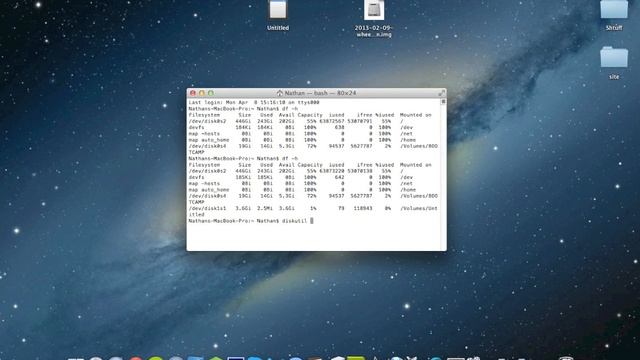Click the Last login line in Terminal
Viewport: 640px width, 360px height.
click(x=253, y=102)
